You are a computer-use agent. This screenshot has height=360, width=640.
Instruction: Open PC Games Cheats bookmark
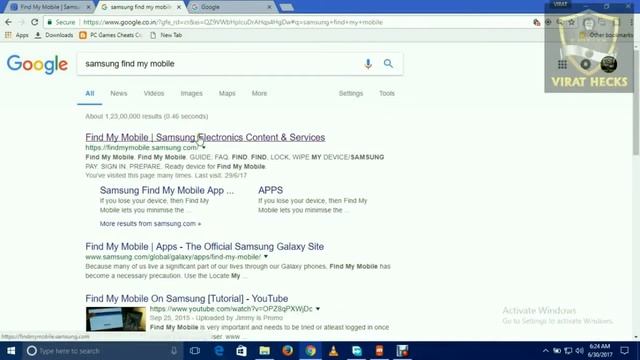(110, 35)
